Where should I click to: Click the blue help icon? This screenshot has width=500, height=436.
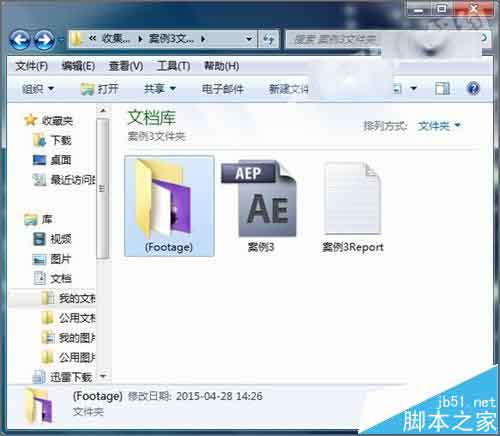click(473, 89)
